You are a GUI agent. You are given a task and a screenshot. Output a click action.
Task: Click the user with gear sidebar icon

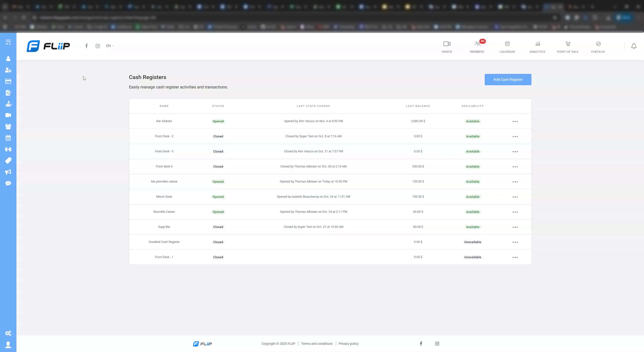[x=8, y=70]
